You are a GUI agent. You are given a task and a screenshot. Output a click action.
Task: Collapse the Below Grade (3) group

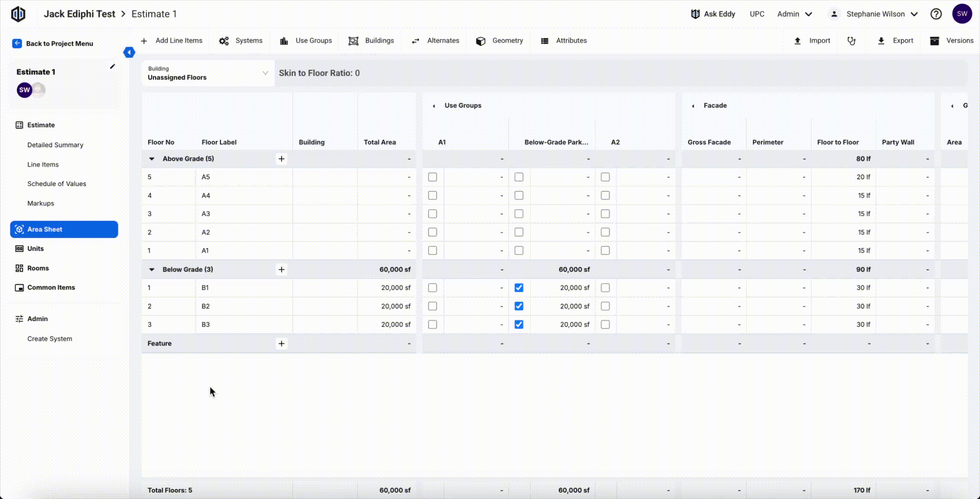point(151,269)
